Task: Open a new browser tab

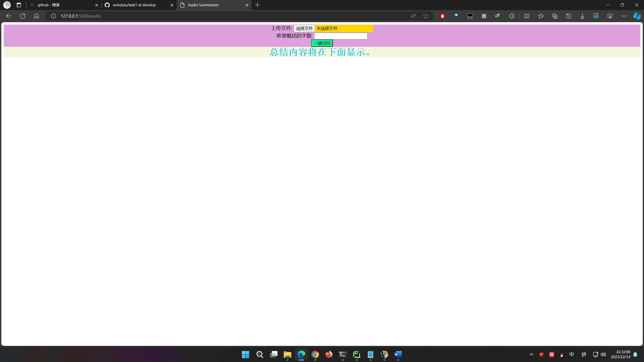Action: (257, 5)
